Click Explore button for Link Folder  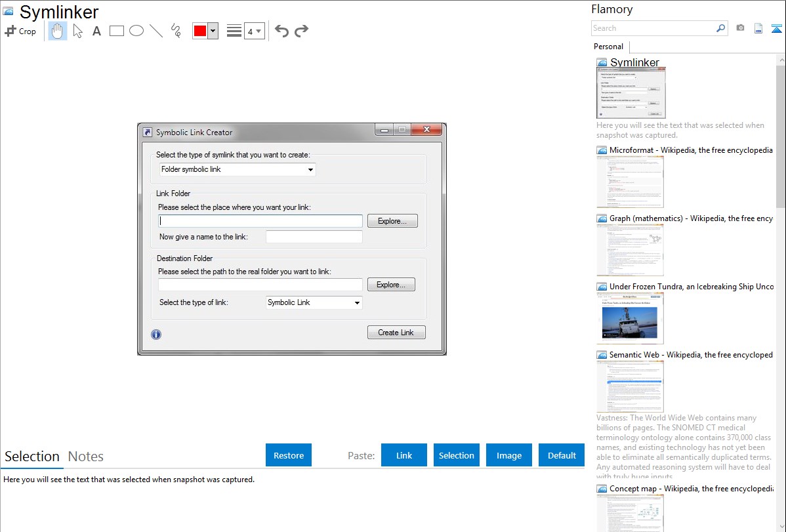click(x=392, y=221)
